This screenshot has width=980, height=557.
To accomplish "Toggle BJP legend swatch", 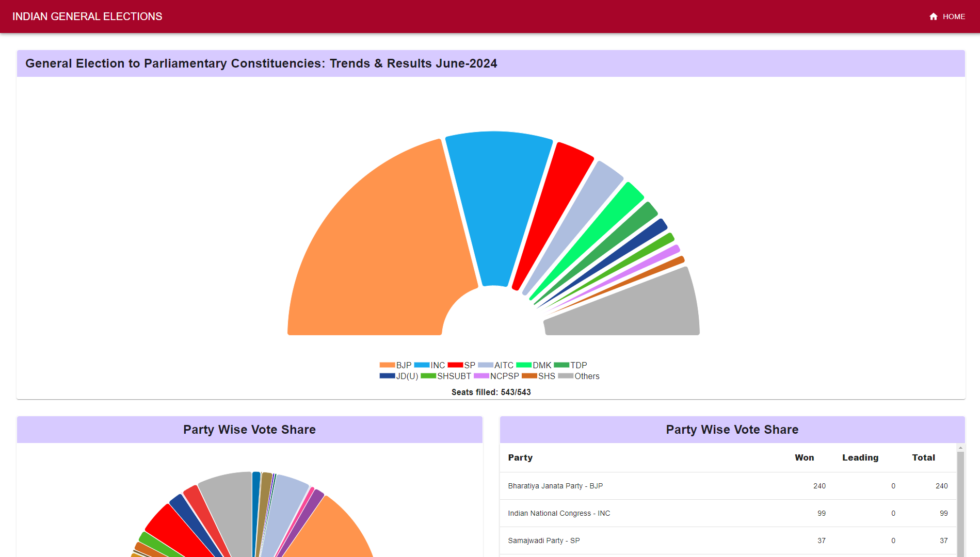I will coord(387,365).
